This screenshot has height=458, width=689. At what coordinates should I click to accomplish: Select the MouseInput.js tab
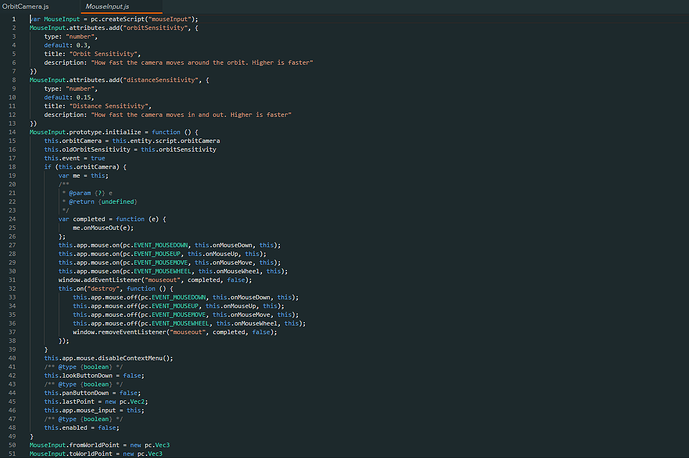pyautogui.click(x=107, y=7)
